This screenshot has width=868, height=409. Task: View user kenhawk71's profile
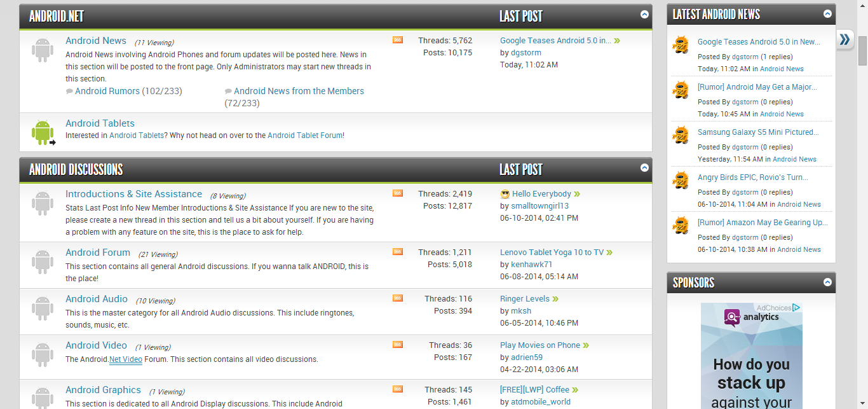531,265
